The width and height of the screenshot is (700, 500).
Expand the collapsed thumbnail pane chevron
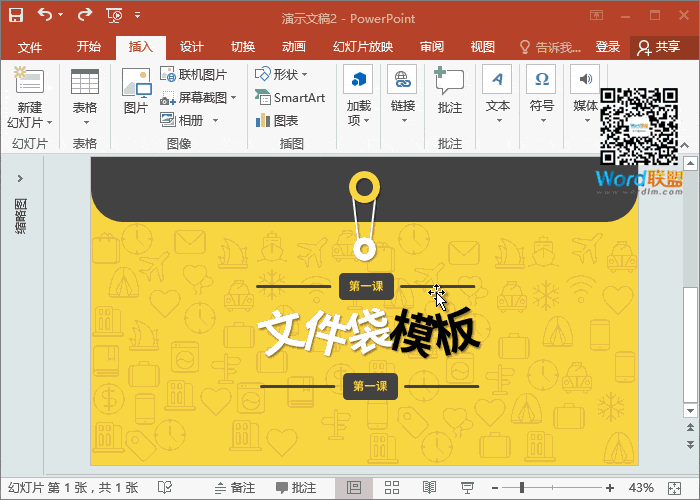pos(20,178)
